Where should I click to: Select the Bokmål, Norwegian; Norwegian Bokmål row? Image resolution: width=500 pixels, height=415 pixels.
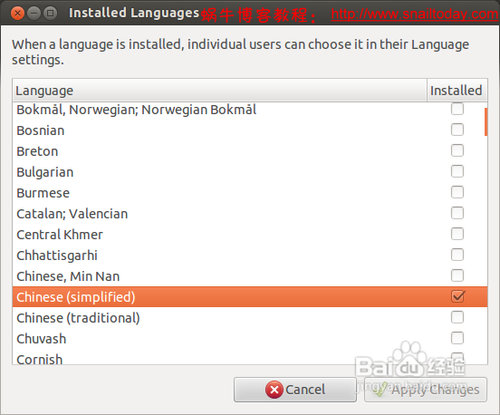pos(250,109)
